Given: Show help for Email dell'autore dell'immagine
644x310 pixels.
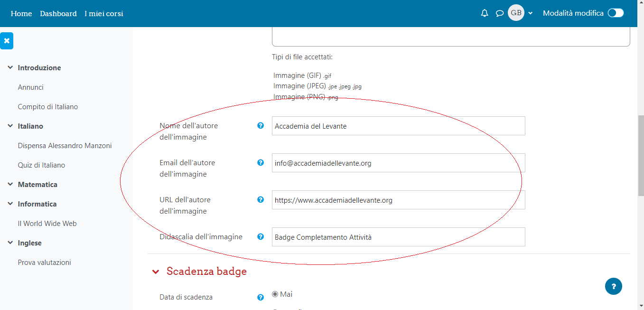Looking at the screenshot, I should tap(261, 163).
